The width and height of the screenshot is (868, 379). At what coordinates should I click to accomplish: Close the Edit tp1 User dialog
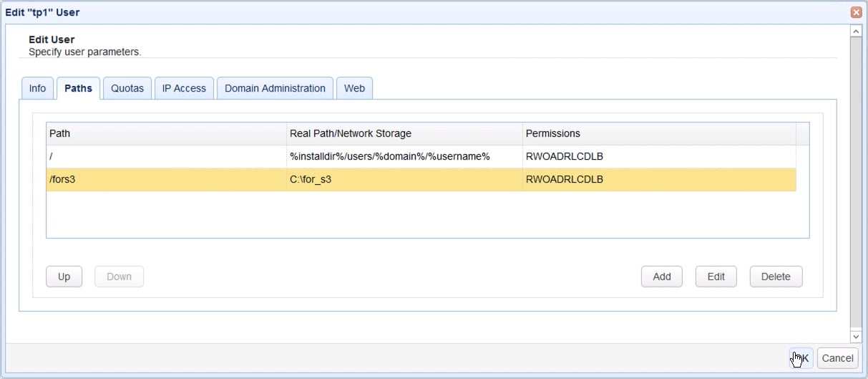click(x=855, y=12)
